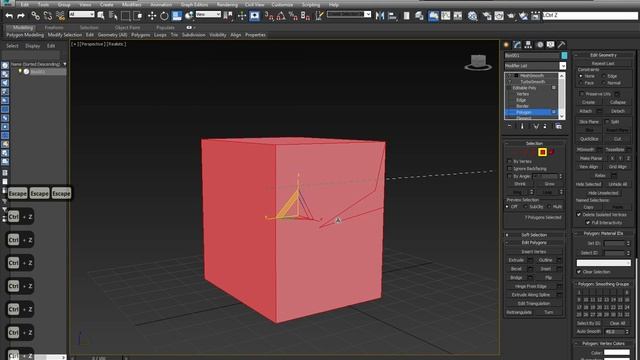Select the Unlink Selection tool

pyautogui.click(x=48, y=16)
